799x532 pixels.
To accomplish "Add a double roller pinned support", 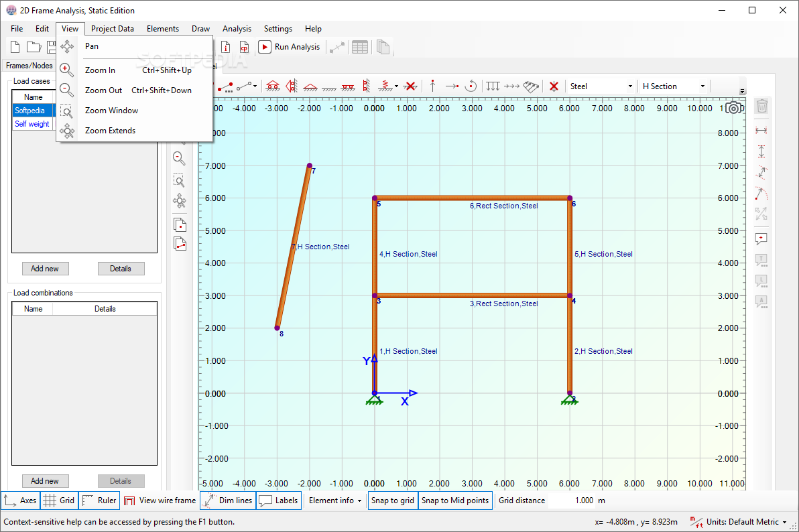I will pos(273,86).
